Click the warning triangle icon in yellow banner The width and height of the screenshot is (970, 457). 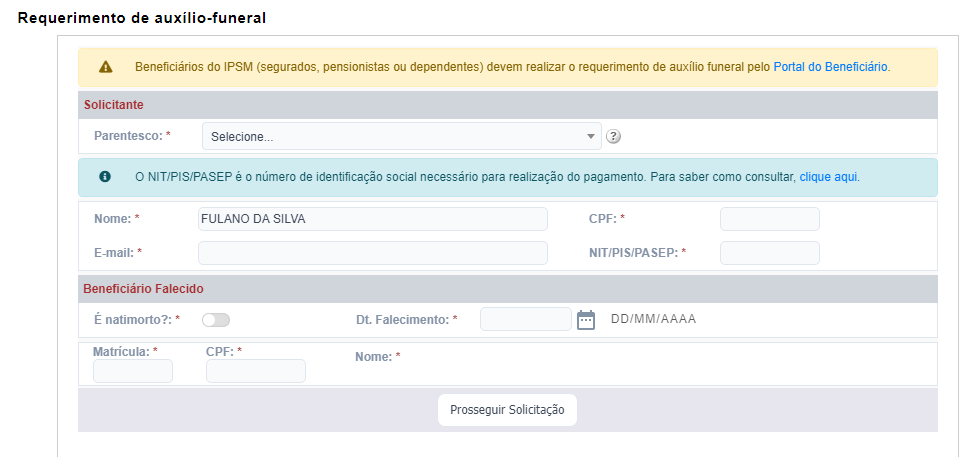pyautogui.click(x=106, y=67)
